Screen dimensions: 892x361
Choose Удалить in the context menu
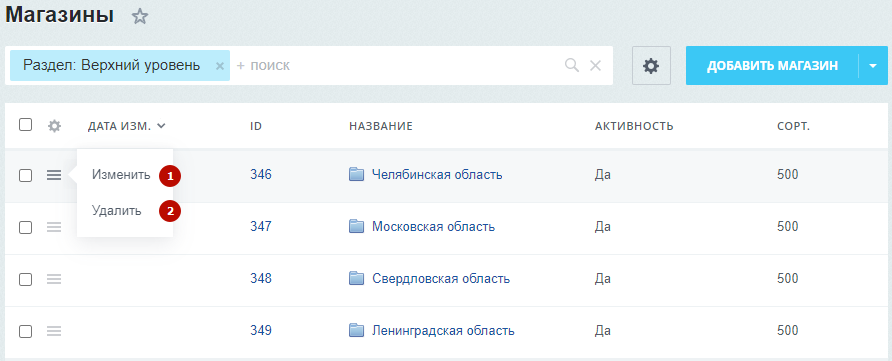[117, 211]
